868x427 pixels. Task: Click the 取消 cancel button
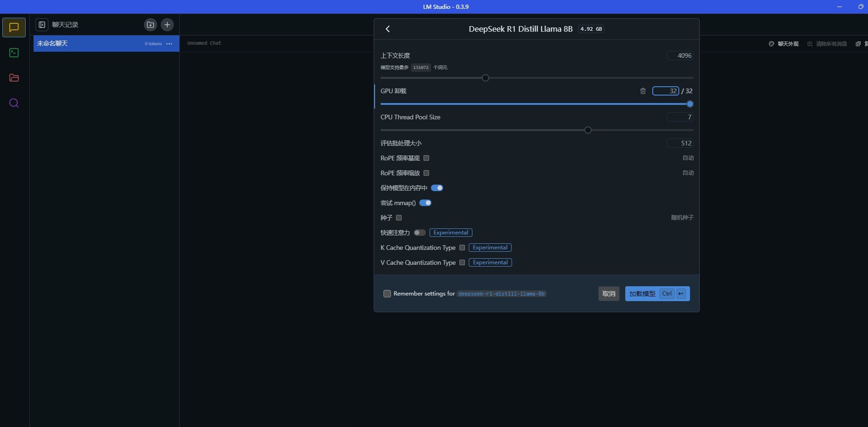(x=609, y=294)
